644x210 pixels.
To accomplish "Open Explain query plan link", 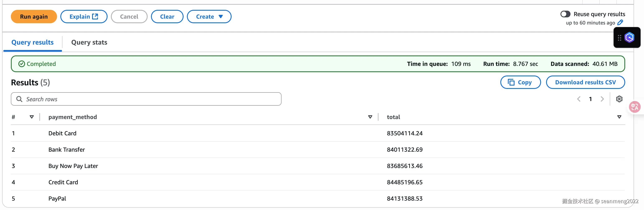I will click(x=84, y=17).
